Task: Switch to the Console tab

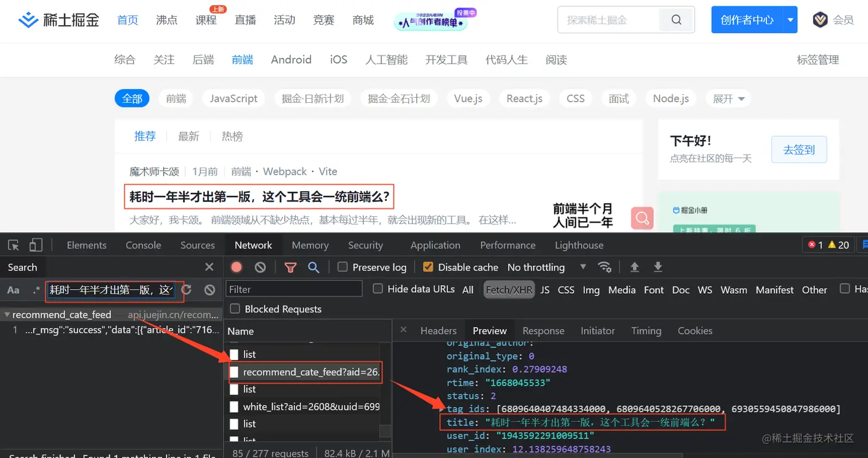Action: click(x=144, y=245)
